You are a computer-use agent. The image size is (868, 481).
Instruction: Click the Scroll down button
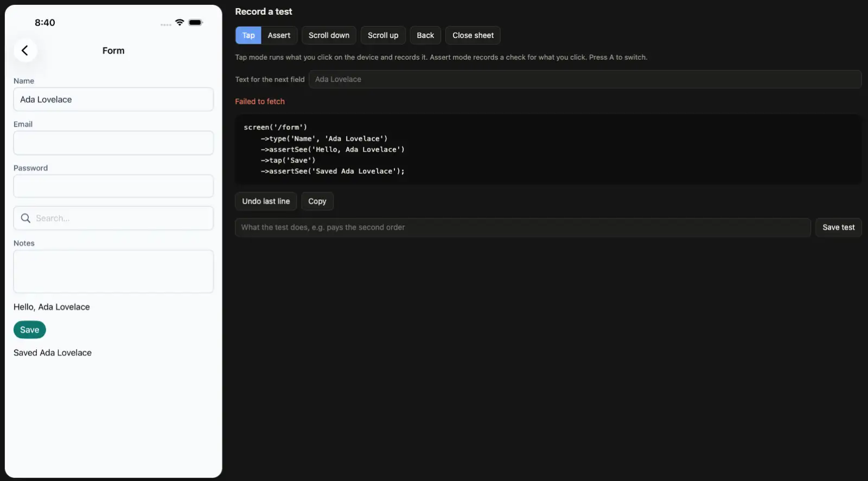pos(329,35)
